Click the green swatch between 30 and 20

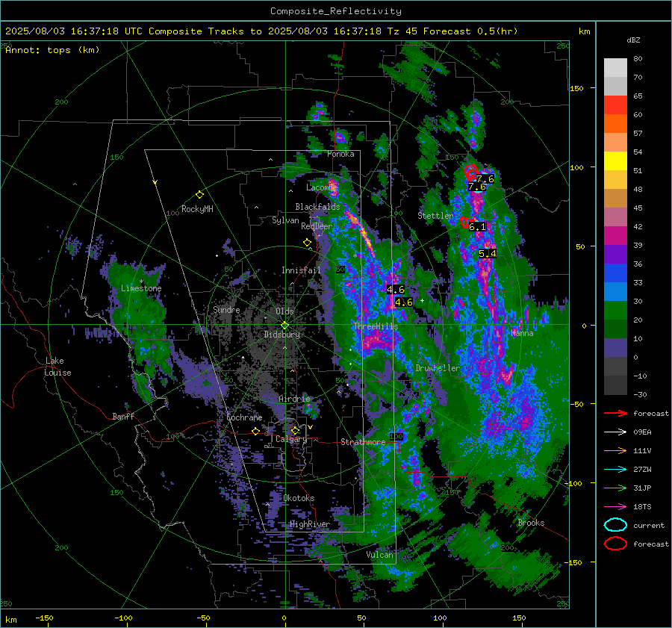point(615,311)
